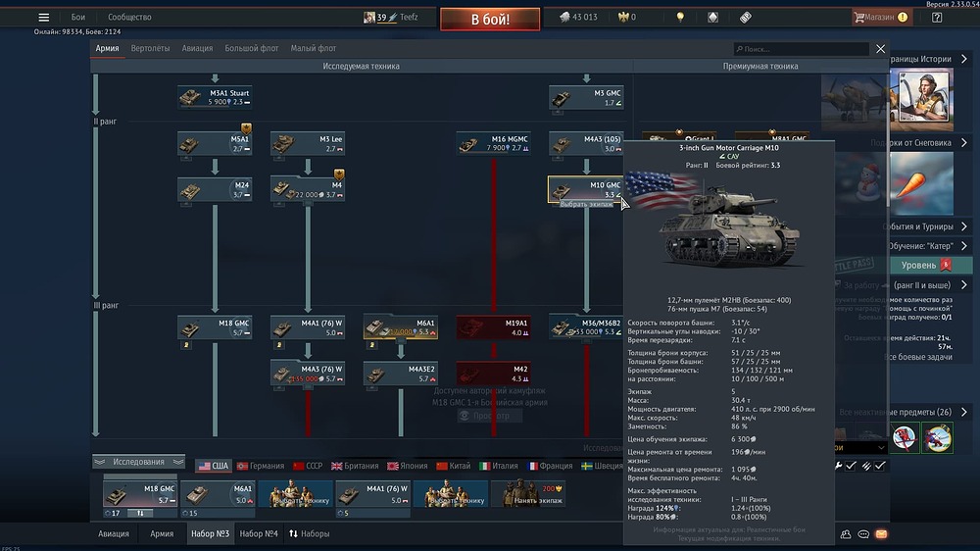Click Выбрать экипаж under M10 GMC
Image resolution: width=980 pixels, height=551 pixels.
(x=586, y=205)
